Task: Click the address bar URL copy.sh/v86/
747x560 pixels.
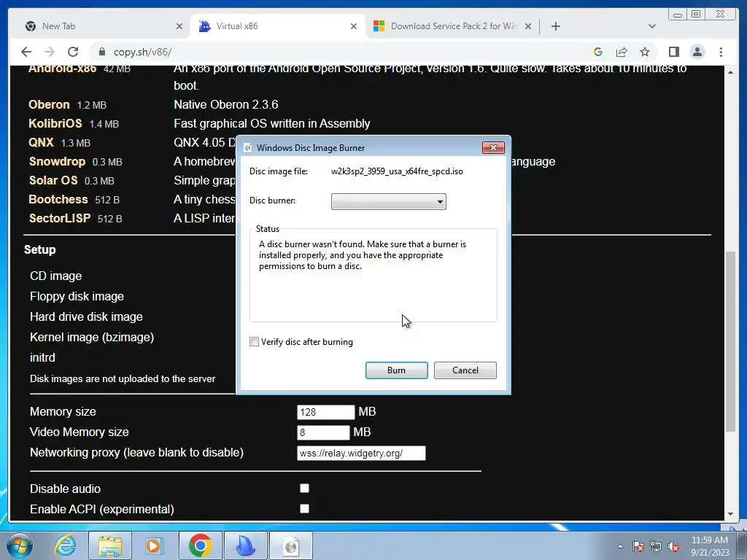Action: coord(142,52)
